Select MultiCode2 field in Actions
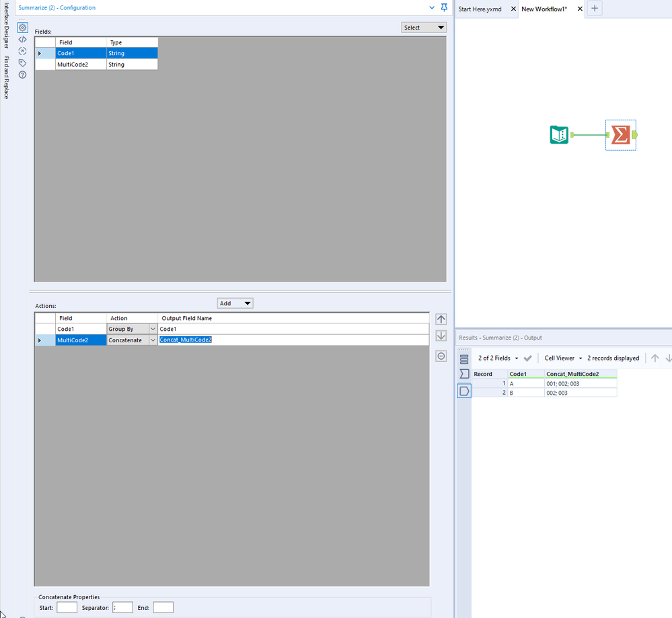 [81, 340]
